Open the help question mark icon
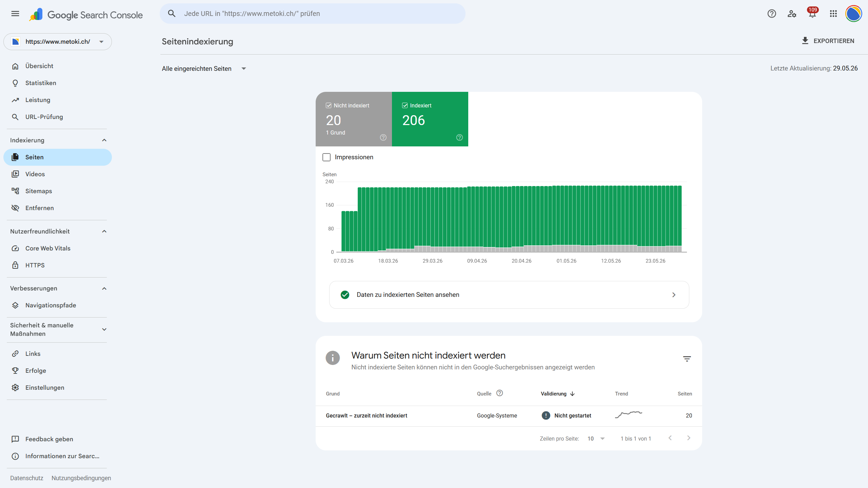The height and width of the screenshot is (488, 868). pos(772,14)
